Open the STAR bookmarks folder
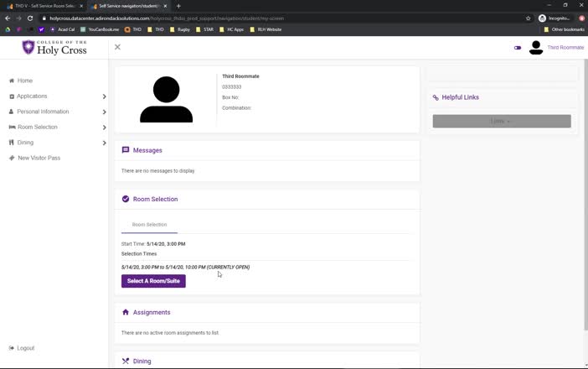This screenshot has height=369, width=588. [x=204, y=29]
